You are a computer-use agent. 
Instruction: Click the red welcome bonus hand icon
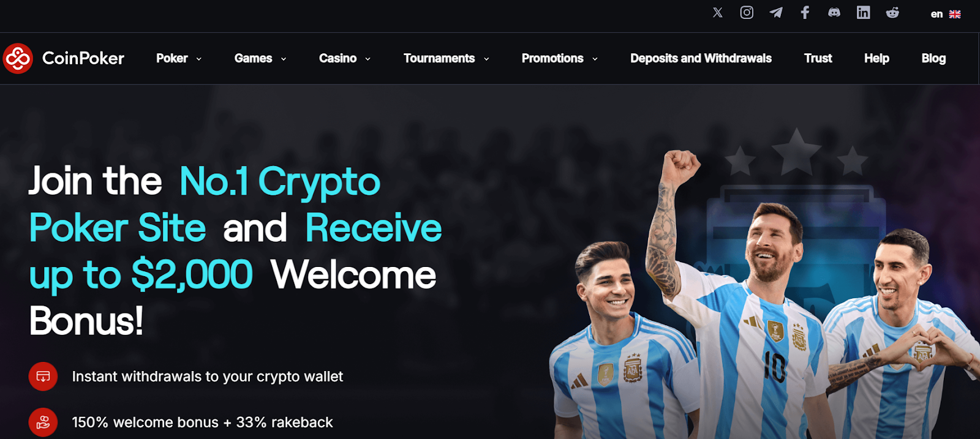click(x=43, y=422)
